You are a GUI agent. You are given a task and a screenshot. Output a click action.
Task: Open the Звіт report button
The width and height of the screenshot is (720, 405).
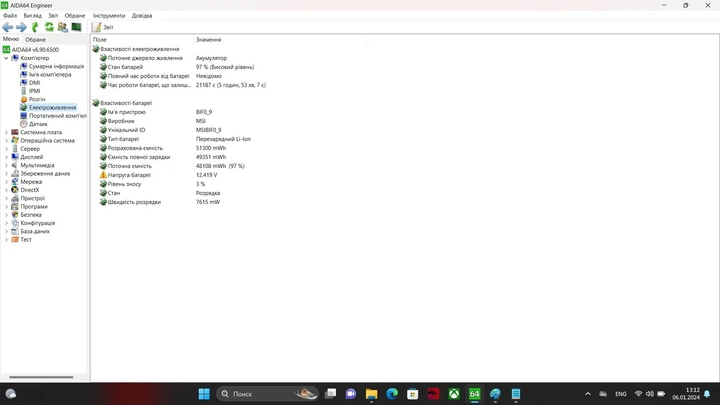point(102,27)
